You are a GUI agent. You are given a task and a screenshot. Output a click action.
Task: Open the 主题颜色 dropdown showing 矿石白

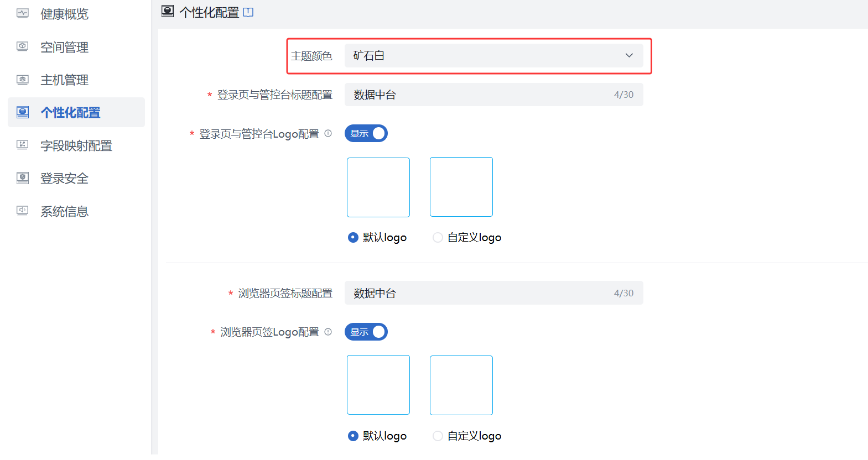tap(493, 56)
